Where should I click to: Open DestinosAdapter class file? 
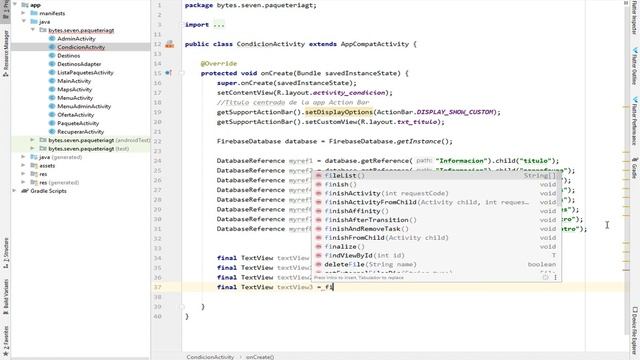click(79, 64)
